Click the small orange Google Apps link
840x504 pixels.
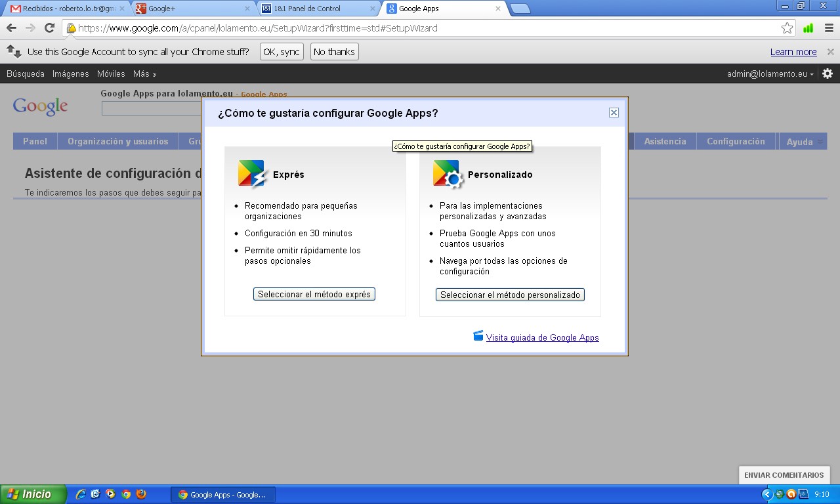(264, 94)
